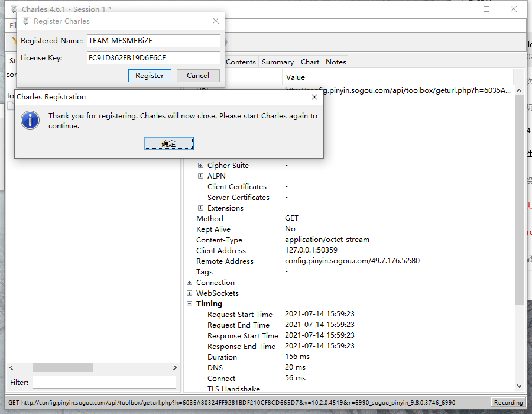Click the application/octet-stream value
532x414 pixels.
tap(327, 240)
